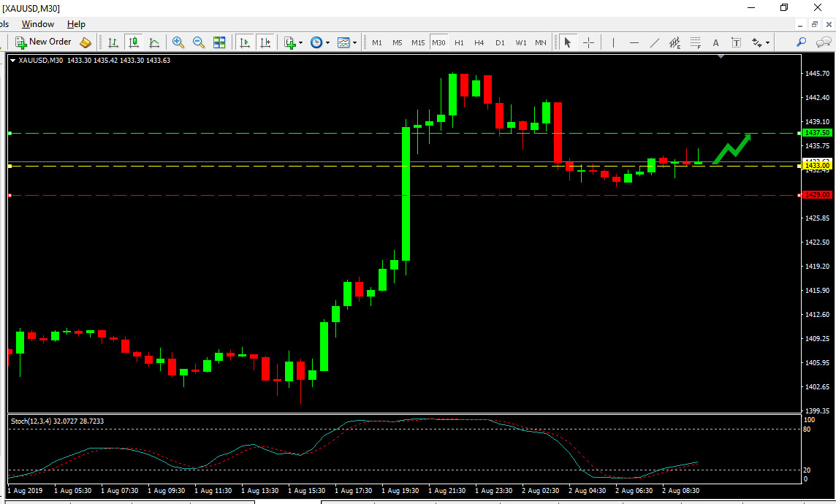
Task: Restore the inner chart window
Action: (814, 25)
